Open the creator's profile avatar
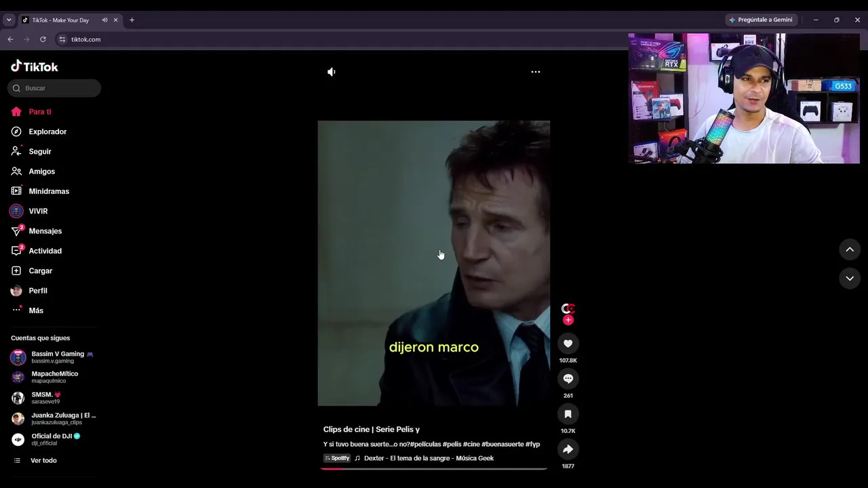Viewport: 868px width, 488px height. tap(568, 309)
